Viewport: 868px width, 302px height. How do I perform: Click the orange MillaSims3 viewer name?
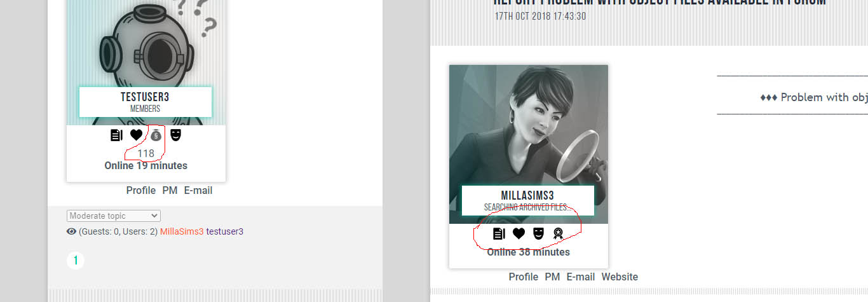click(182, 231)
